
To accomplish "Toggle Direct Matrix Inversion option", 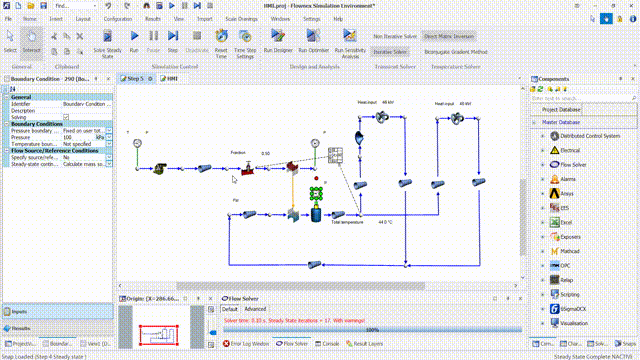I will pyautogui.click(x=449, y=36).
